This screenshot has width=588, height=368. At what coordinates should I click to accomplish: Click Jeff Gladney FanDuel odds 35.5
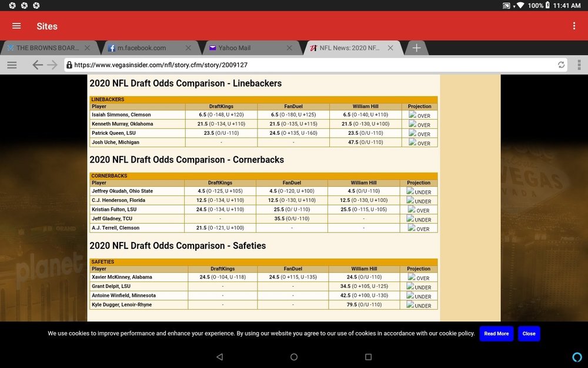click(x=292, y=218)
